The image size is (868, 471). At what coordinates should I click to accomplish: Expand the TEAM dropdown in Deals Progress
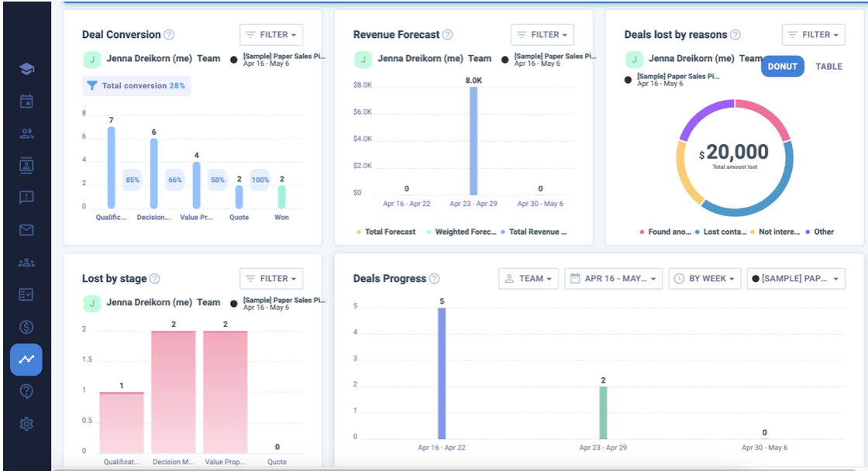[x=528, y=279]
